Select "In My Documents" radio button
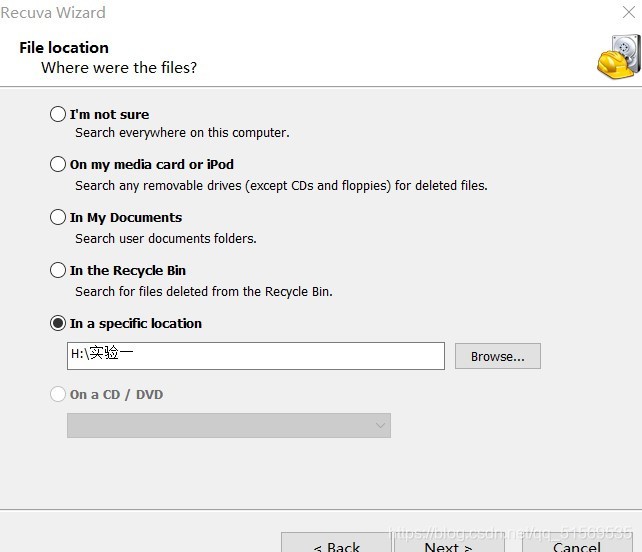Image resolution: width=642 pixels, height=552 pixels. [x=58, y=217]
